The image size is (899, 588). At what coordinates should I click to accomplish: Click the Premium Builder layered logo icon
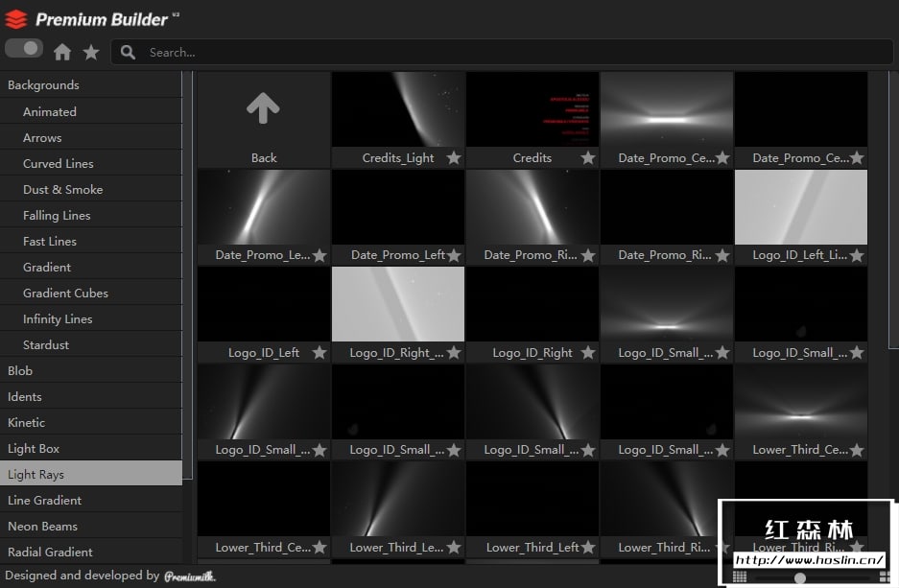pos(16,19)
